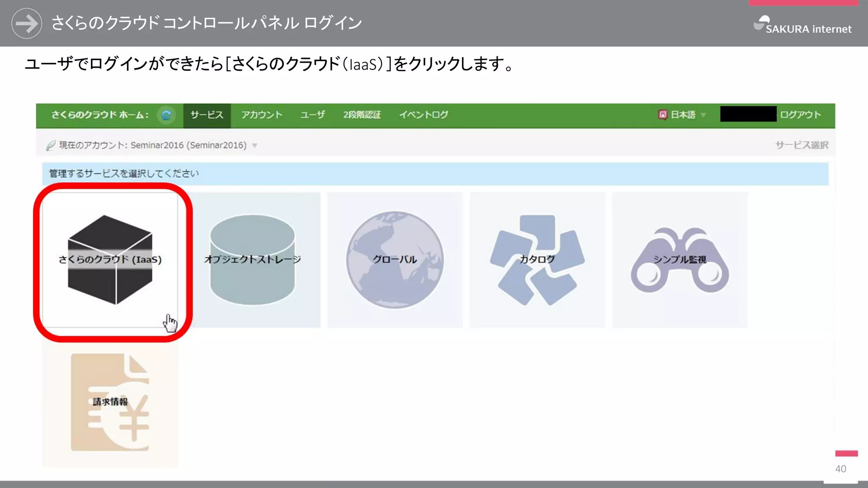Switch to the サービス tab

click(x=207, y=115)
